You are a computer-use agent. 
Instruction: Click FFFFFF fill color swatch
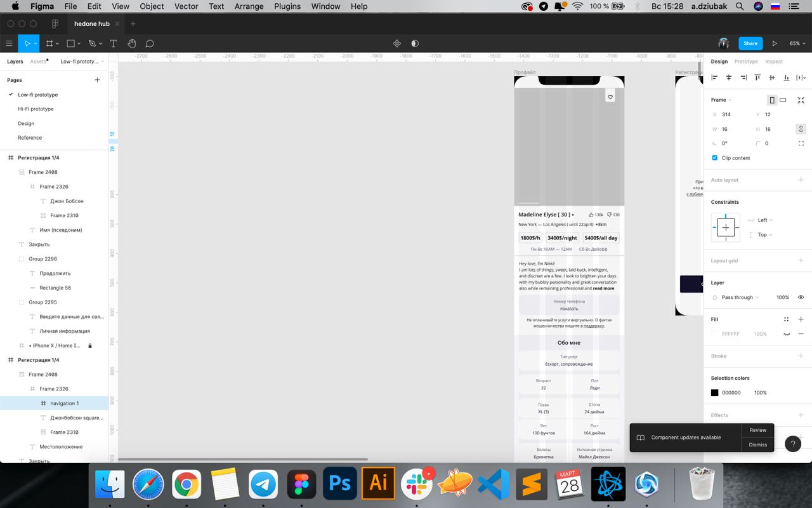pos(714,334)
